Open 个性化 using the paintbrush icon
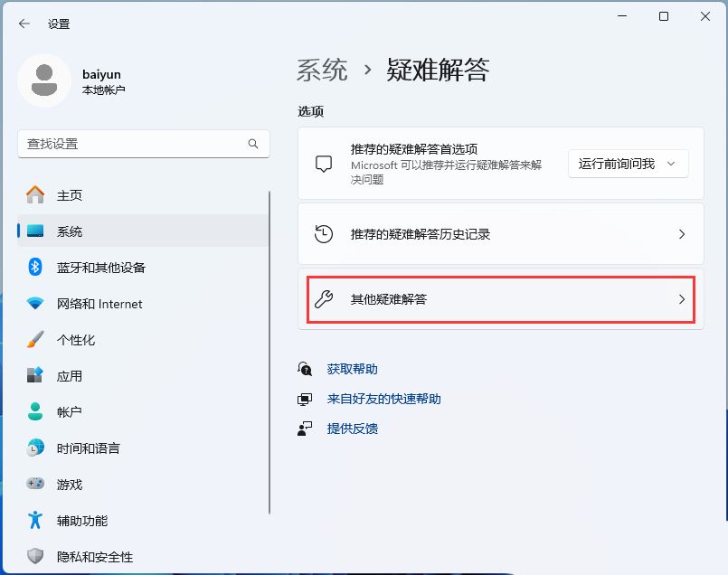Viewport: 728px width, 575px height. (x=34, y=340)
